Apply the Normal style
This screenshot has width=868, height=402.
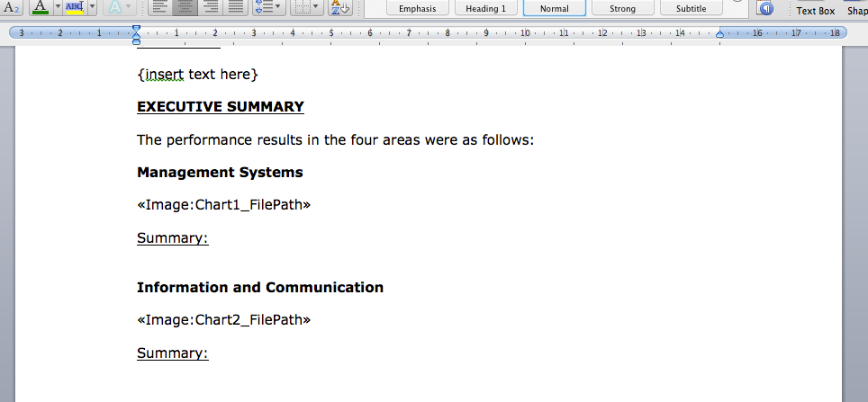click(554, 8)
